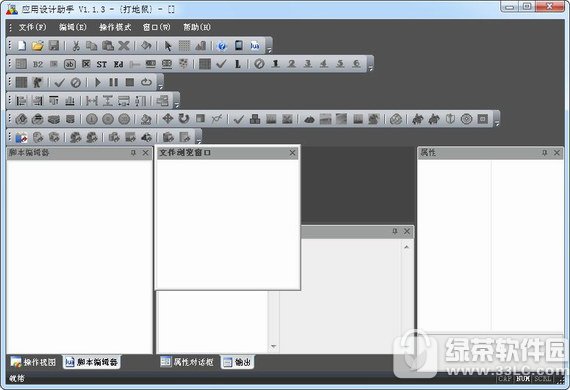
Task: Expand the playback toolbar overflow arrow
Action: pyautogui.click(x=160, y=87)
